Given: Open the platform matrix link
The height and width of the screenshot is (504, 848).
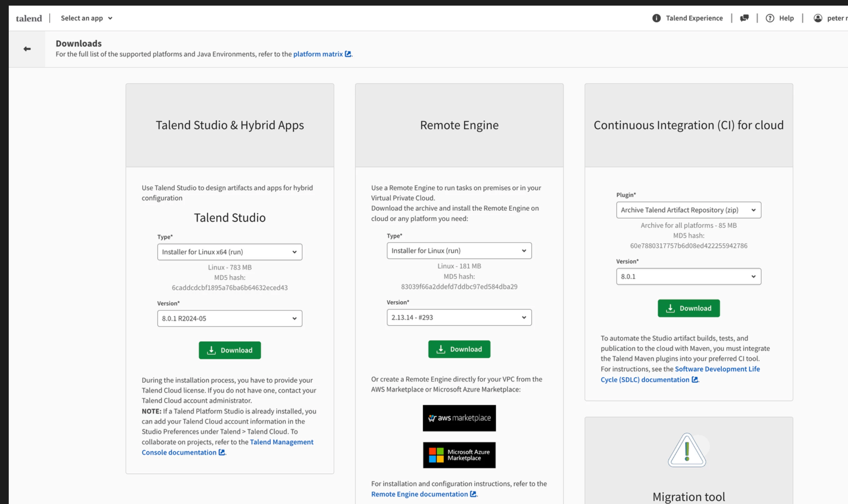Looking at the screenshot, I should click(x=318, y=54).
